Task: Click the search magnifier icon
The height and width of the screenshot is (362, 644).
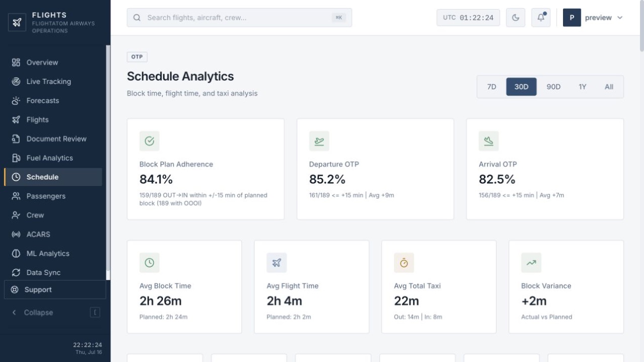Action: click(x=137, y=18)
